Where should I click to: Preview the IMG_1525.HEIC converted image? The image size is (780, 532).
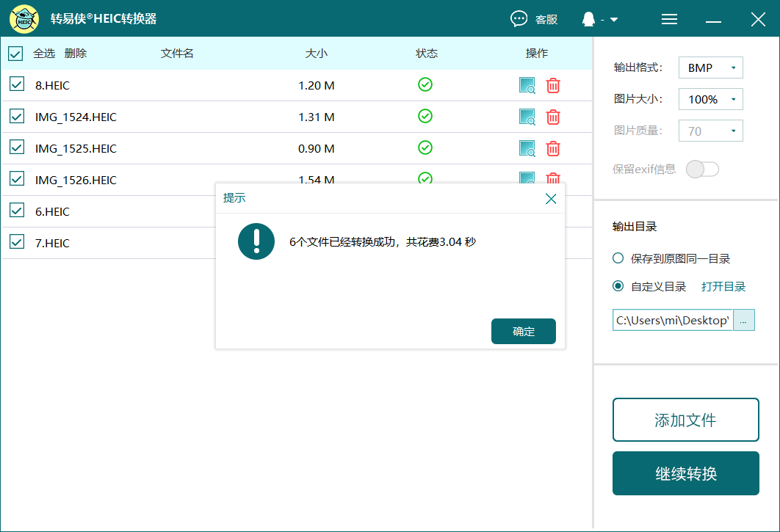pos(527,148)
